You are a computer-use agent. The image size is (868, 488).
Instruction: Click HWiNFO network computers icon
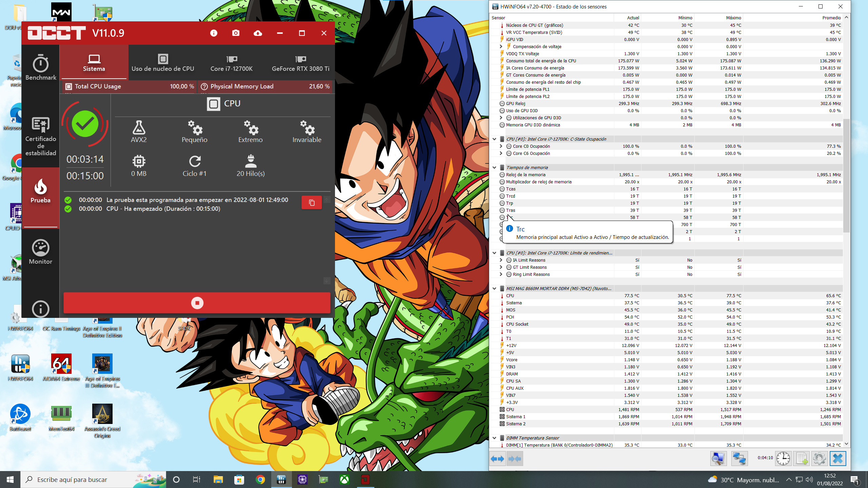[739, 459]
